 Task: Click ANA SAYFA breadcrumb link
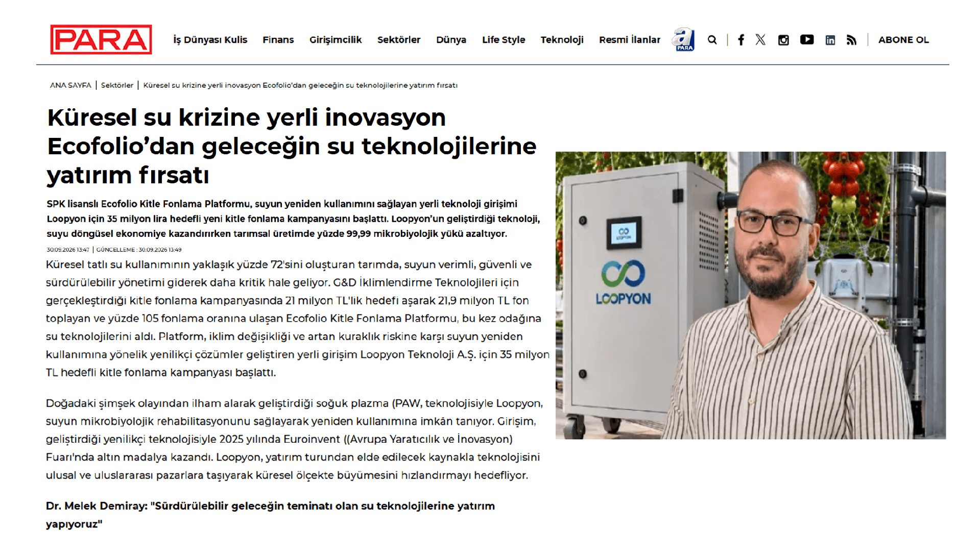(70, 85)
